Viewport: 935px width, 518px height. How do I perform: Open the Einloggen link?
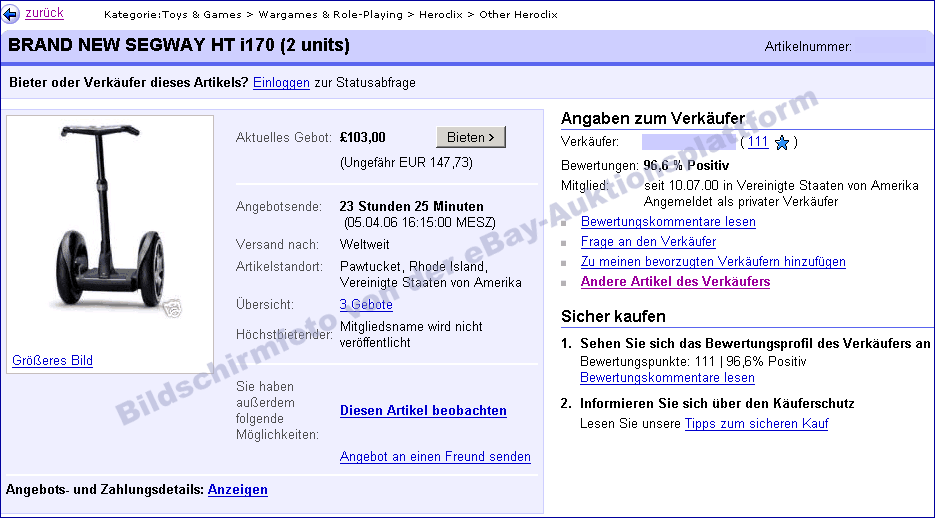[x=281, y=83]
